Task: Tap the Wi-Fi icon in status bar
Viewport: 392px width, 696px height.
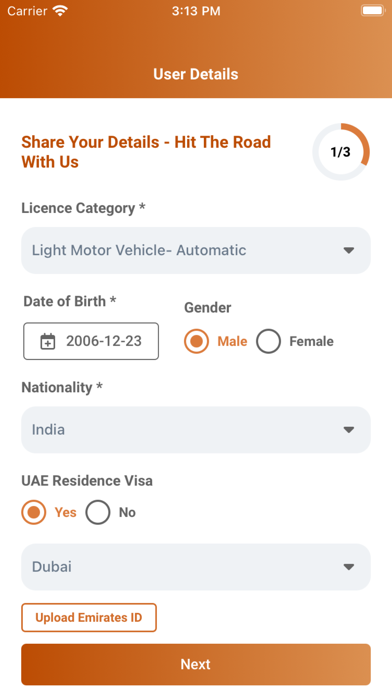Action: (x=59, y=11)
